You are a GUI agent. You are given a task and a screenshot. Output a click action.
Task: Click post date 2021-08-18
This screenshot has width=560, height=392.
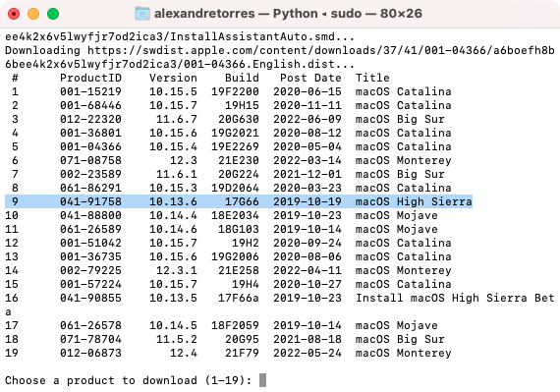[x=308, y=339]
